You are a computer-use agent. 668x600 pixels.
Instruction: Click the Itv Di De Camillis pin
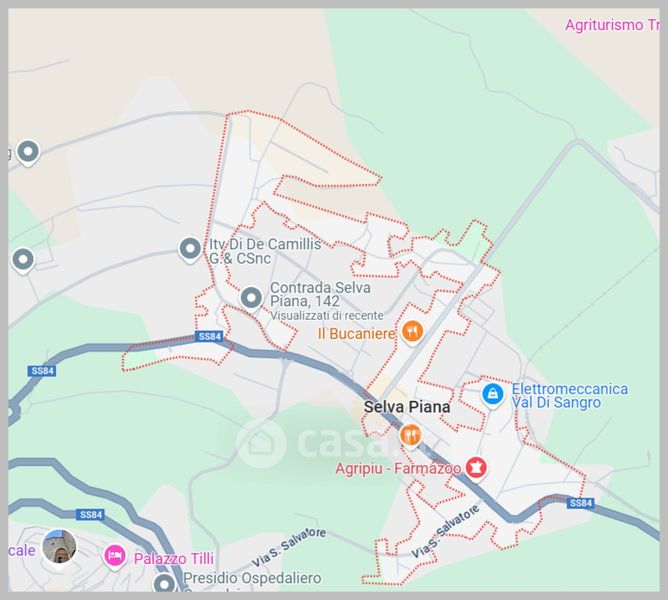tap(190, 249)
